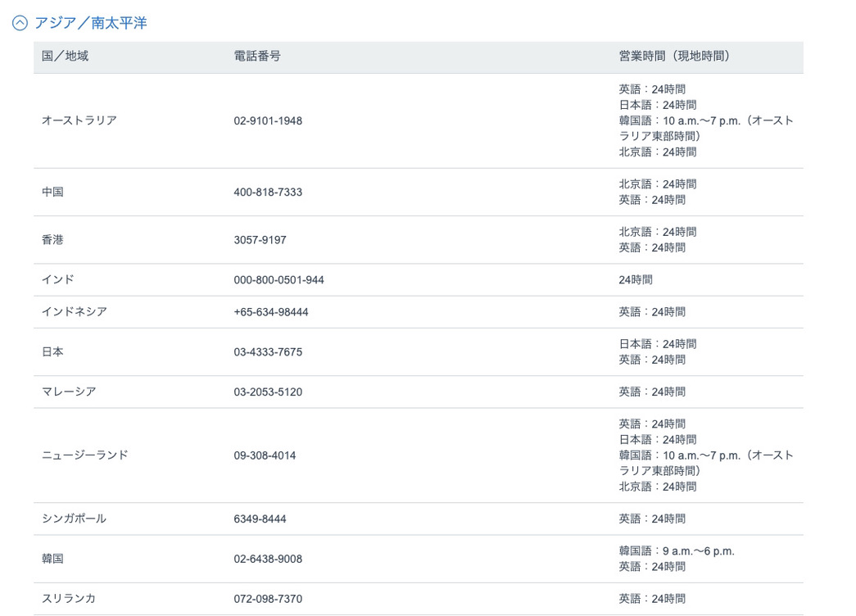Click Hong Kong phone number 3057-9197

(260, 240)
